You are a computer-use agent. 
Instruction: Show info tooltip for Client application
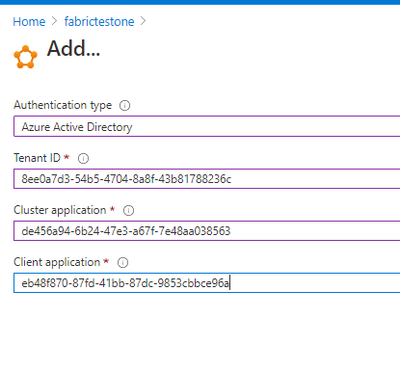[123, 263]
